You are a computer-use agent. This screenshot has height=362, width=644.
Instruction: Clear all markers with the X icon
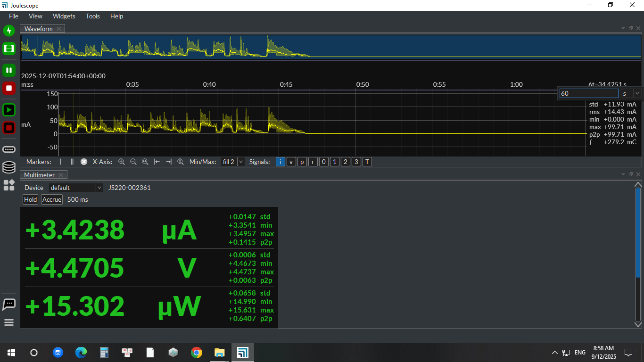coord(84,162)
